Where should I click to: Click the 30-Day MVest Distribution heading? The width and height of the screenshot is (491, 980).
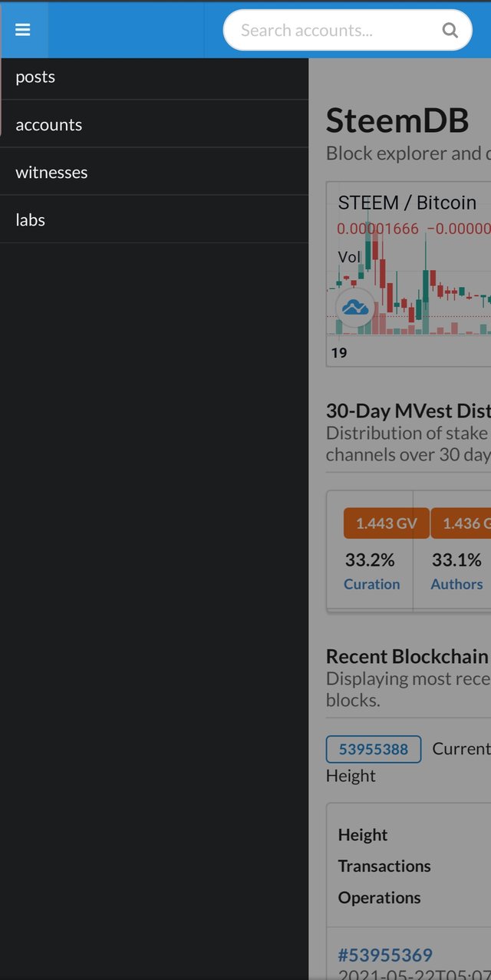coord(407,410)
